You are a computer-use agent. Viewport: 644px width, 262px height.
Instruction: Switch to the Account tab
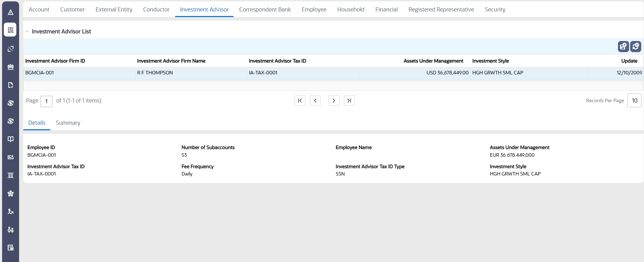39,9
